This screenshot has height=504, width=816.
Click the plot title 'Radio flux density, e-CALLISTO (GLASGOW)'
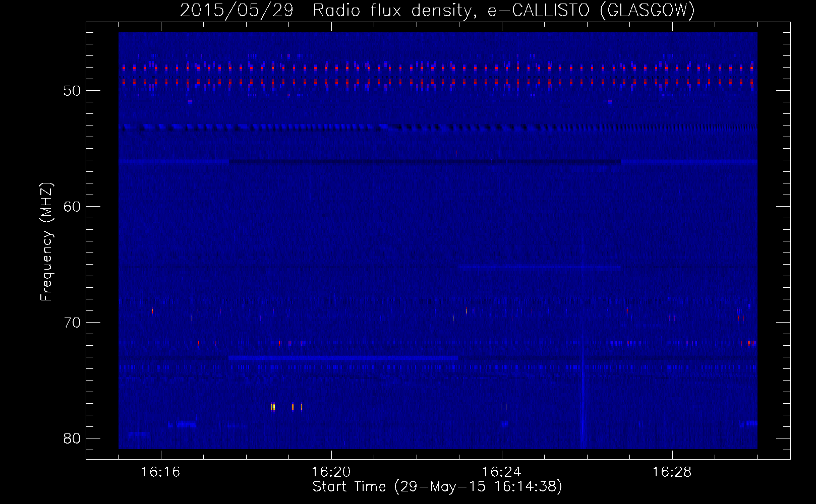click(504, 10)
